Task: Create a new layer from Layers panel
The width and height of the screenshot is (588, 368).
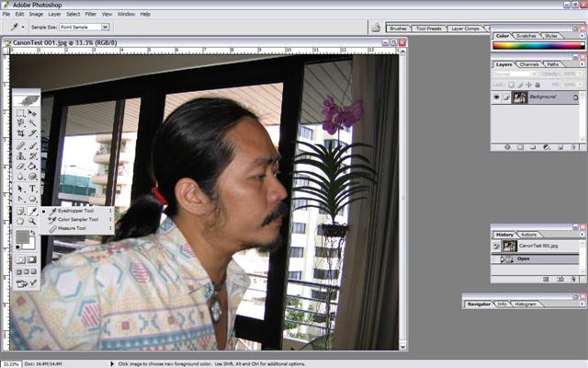Action: click(x=561, y=146)
